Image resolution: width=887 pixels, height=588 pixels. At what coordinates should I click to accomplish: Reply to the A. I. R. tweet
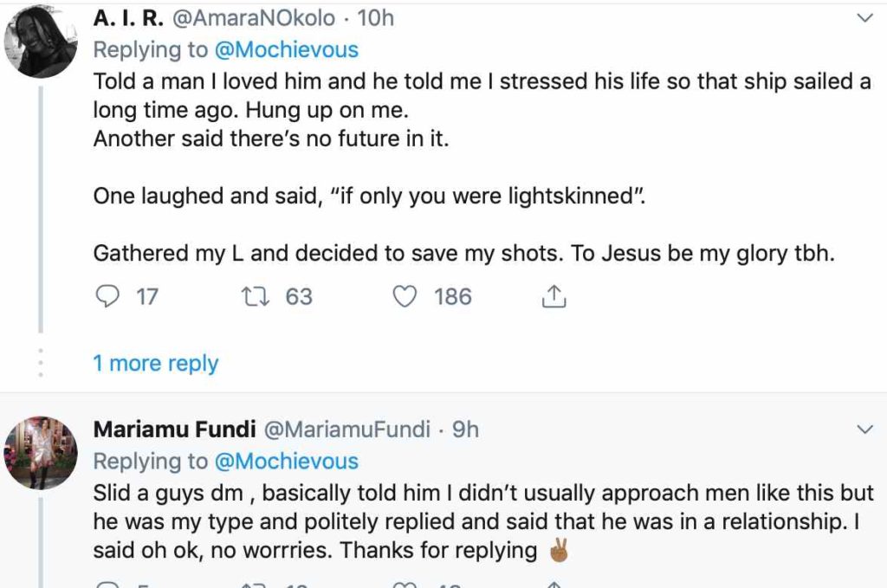tap(107, 297)
